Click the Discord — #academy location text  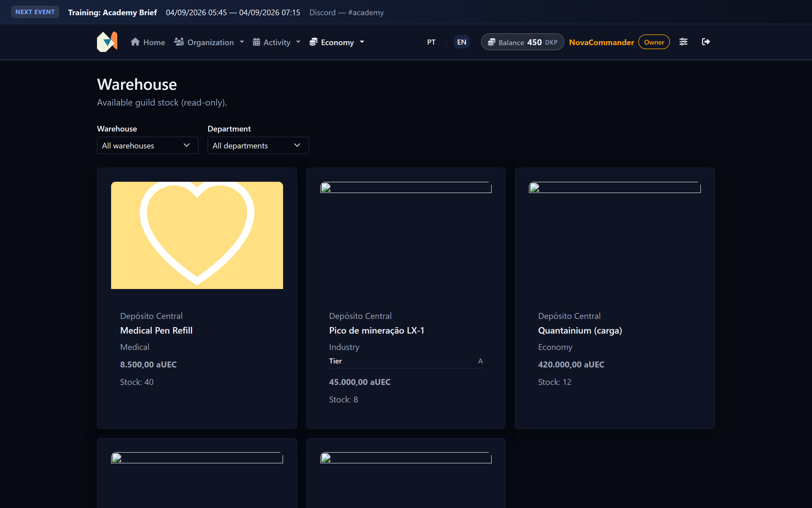(346, 12)
